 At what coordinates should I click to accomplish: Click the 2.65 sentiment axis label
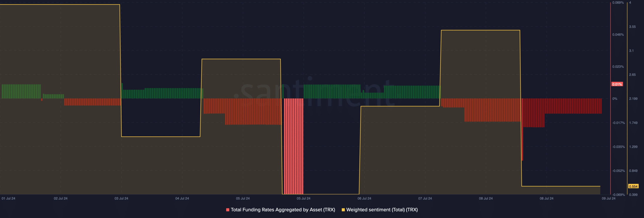(632, 75)
